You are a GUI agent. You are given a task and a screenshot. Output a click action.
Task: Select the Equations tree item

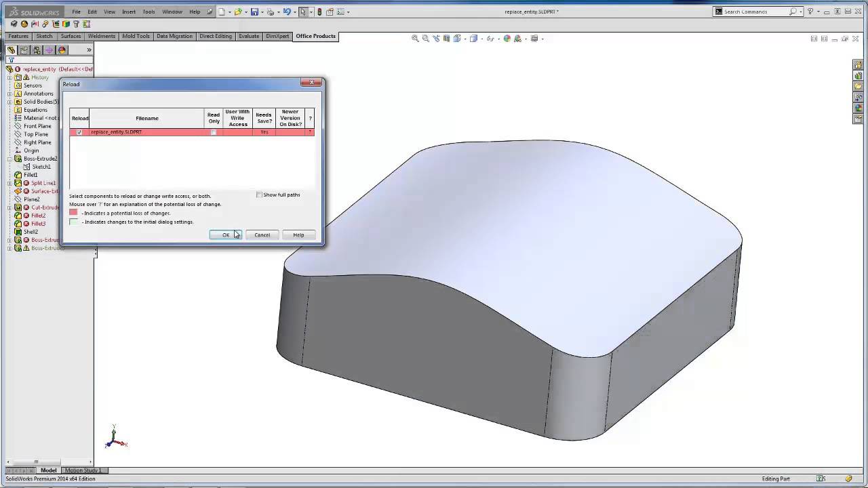click(x=35, y=110)
